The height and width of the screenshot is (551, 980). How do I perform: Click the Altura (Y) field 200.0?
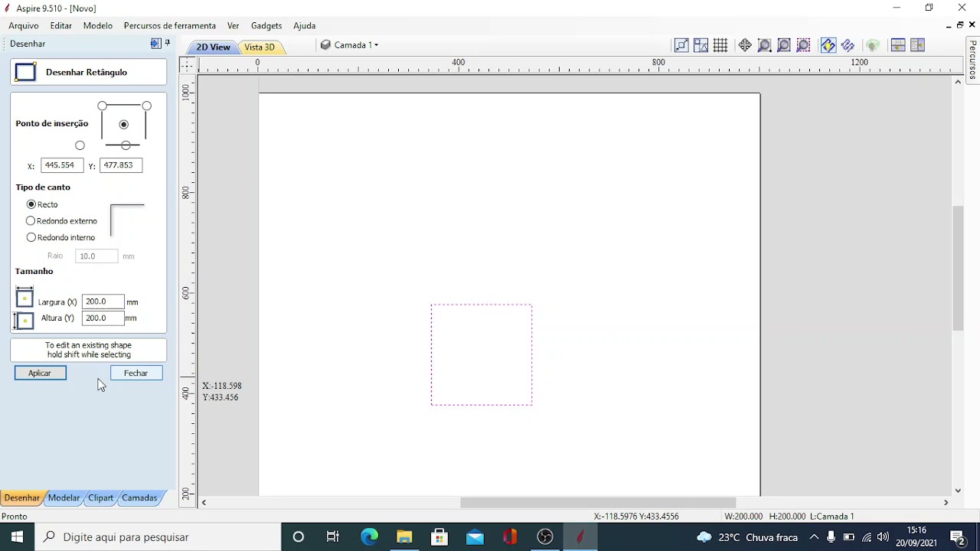(103, 318)
